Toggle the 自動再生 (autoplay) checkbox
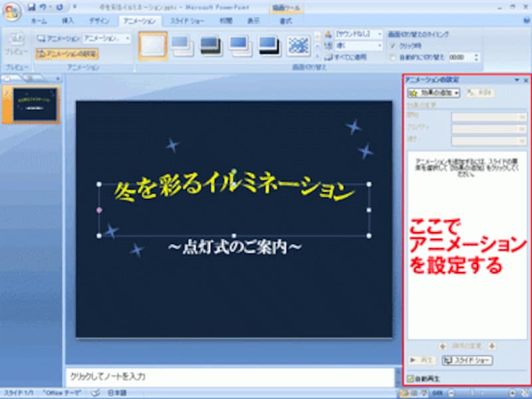The image size is (532, 399). (x=410, y=378)
